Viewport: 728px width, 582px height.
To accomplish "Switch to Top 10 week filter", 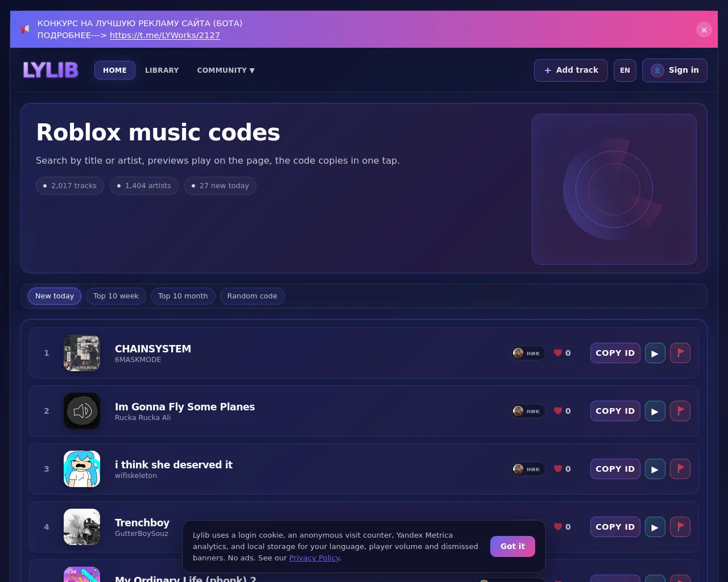I will click(x=116, y=296).
